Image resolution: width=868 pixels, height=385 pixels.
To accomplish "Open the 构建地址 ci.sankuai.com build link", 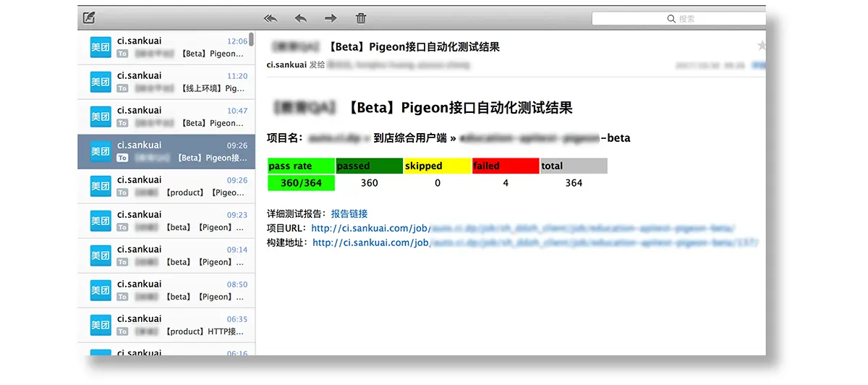I will tap(535, 242).
